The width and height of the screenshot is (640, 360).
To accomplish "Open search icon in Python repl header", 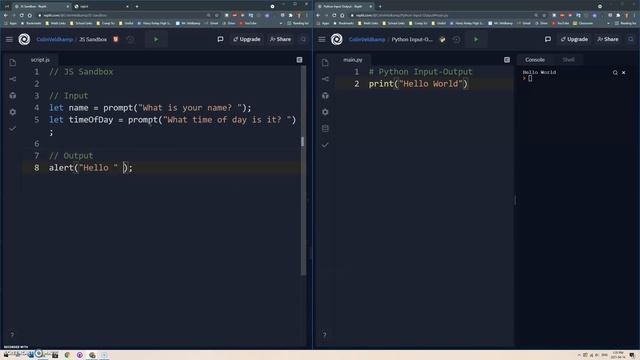I will point(631,39).
